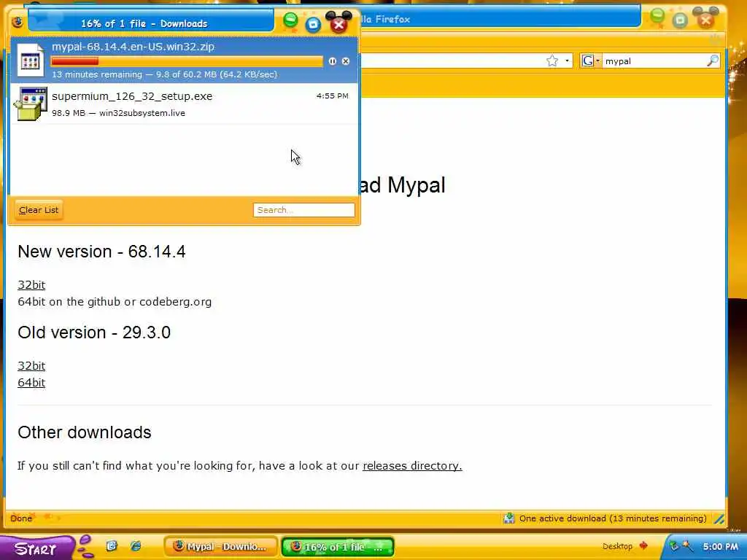This screenshot has width=747, height=560.
Task: Click status bar corner icon at far right
Action: coord(719,518)
